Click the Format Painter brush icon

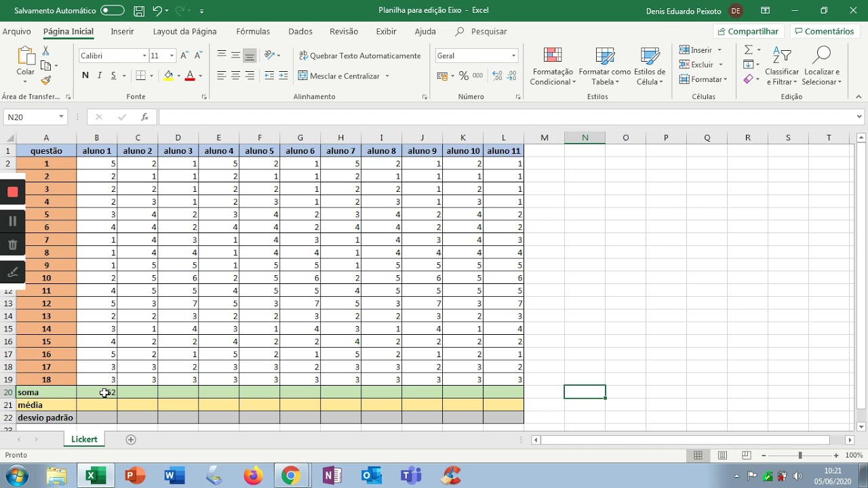[x=45, y=80]
